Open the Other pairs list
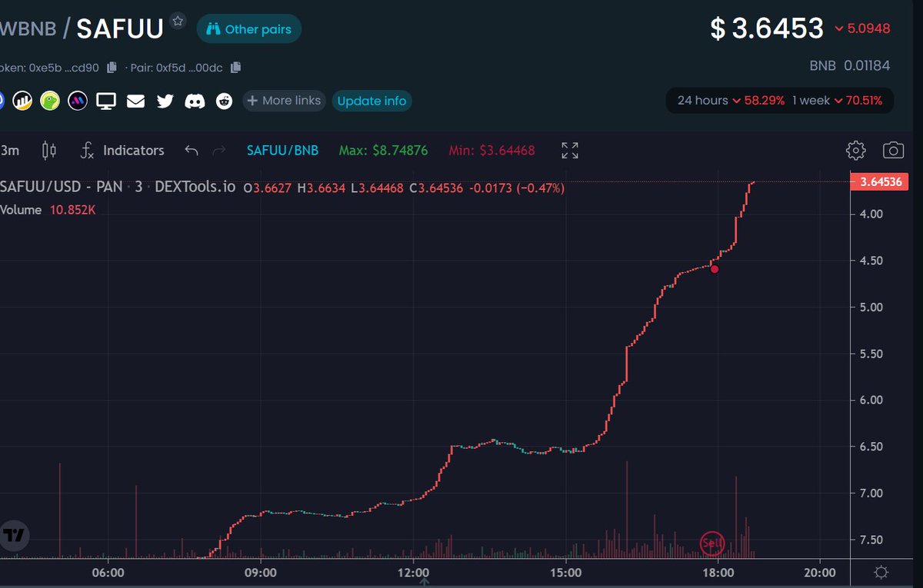 pos(249,29)
